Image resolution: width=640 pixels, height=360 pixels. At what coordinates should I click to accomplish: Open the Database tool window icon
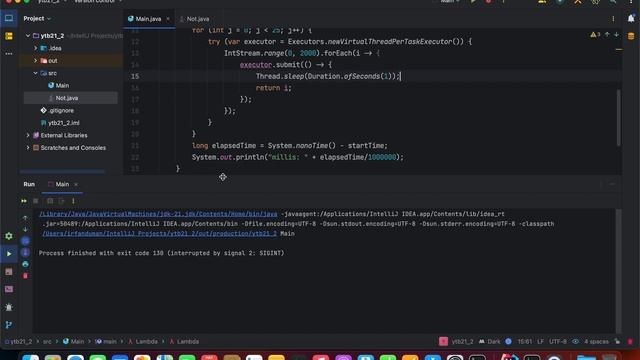tap(631, 36)
